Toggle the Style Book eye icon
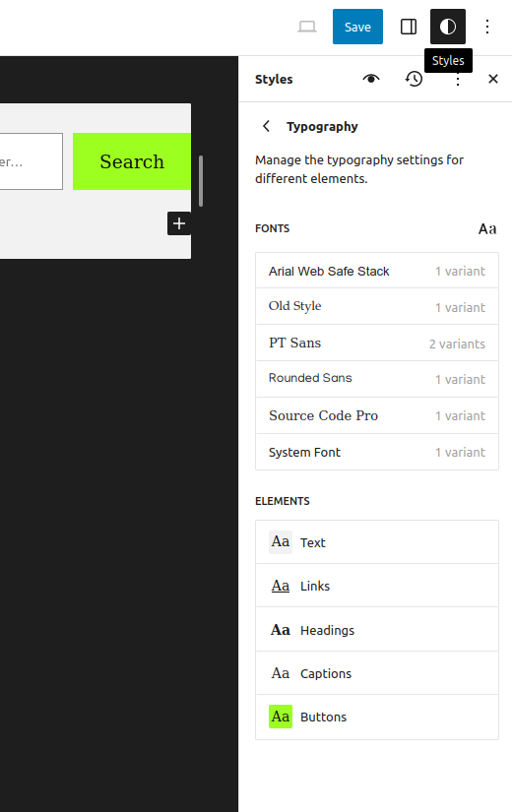 [x=371, y=79]
